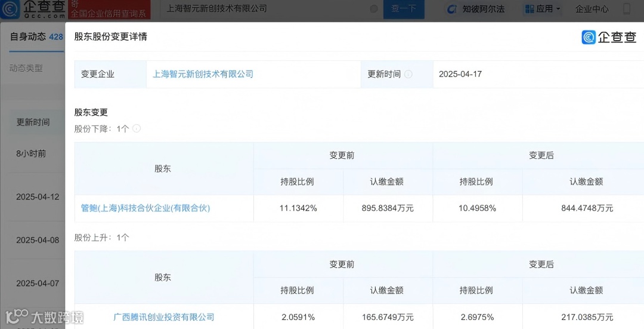The image size is (644, 329).
Task: Click the 股东变更 section heading
Action: tap(91, 112)
